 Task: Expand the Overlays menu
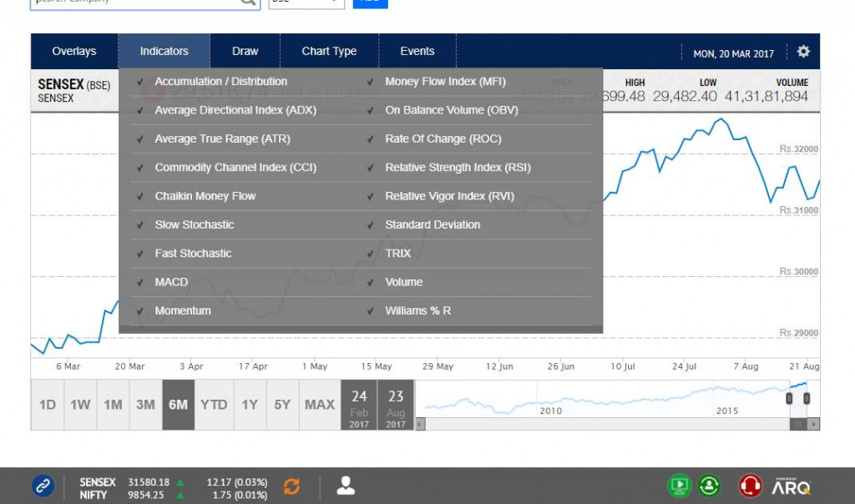[x=74, y=52]
